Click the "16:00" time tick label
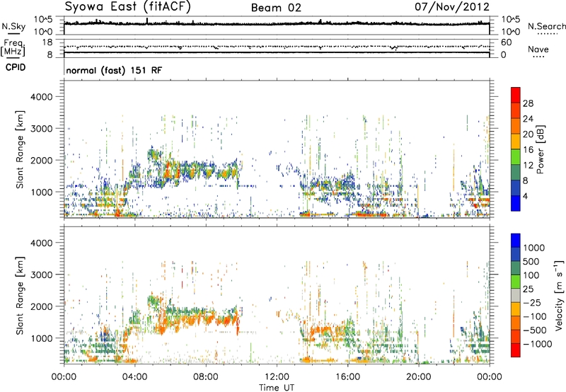Image resolution: width=566 pixels, height=392 pixels. (x=347, y=377)
